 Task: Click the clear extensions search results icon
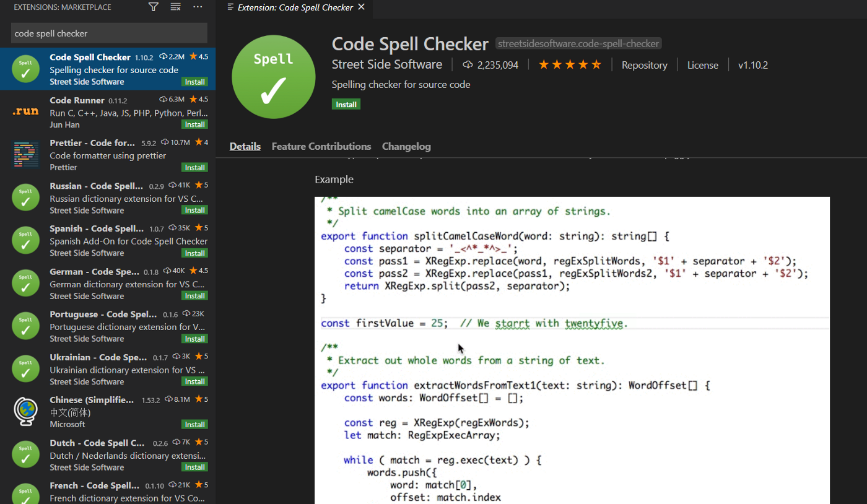click(176, 7)
